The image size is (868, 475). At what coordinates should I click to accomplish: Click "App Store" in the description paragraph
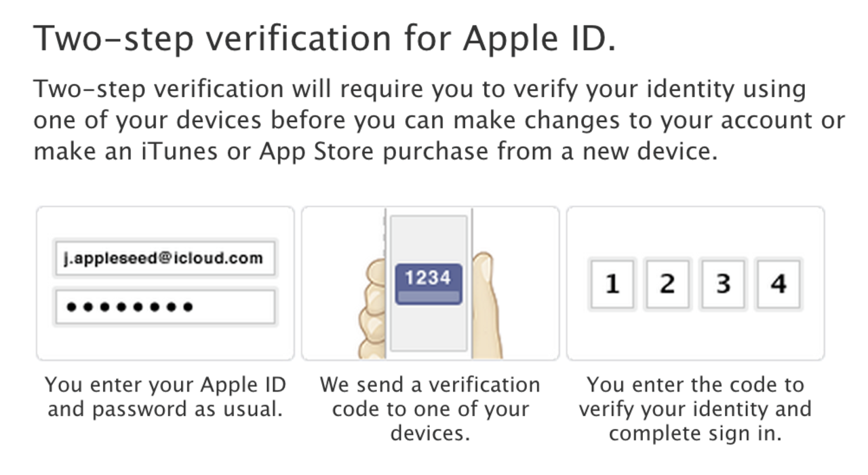317,151
